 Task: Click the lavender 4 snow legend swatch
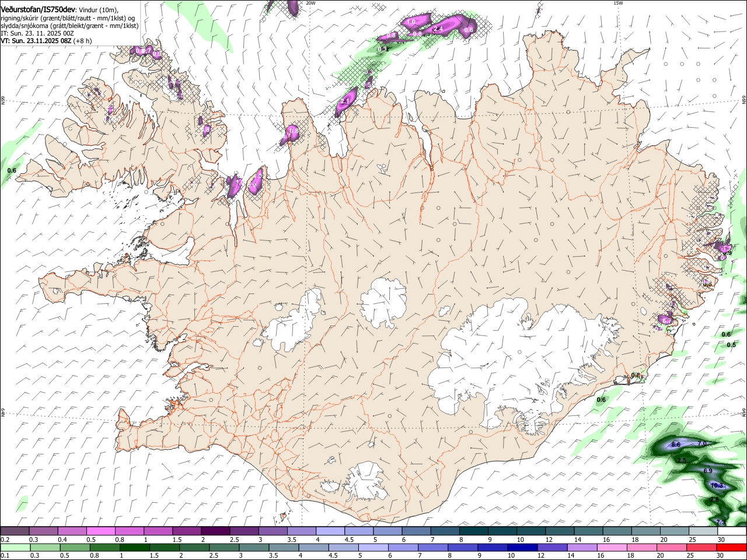coord(330,531)
